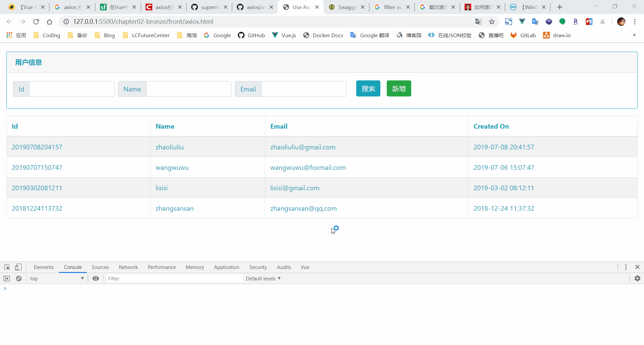Screen dimensions: 644x345
Task: Open the Vue devtools extension icon
Action: (522, 22)
